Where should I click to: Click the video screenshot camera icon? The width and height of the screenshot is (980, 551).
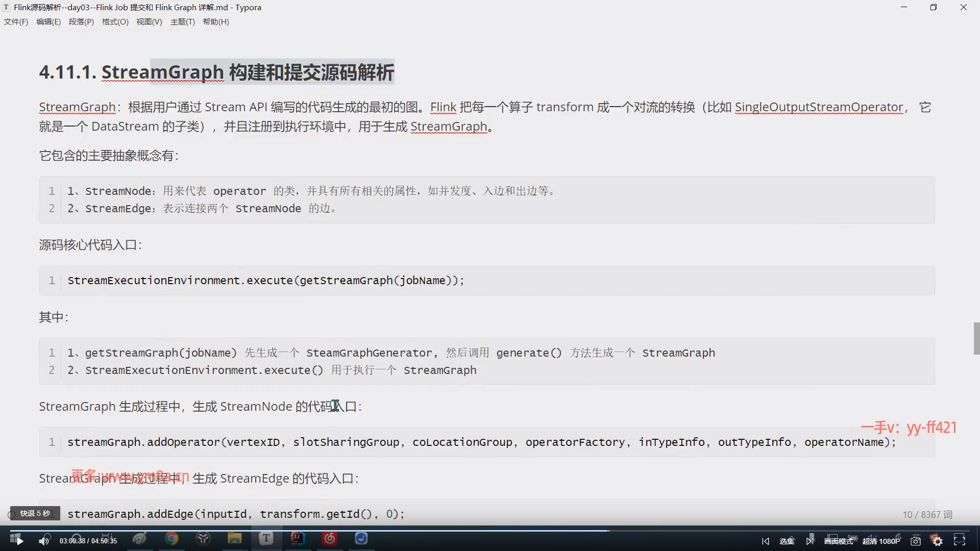[x=916, y=541]
